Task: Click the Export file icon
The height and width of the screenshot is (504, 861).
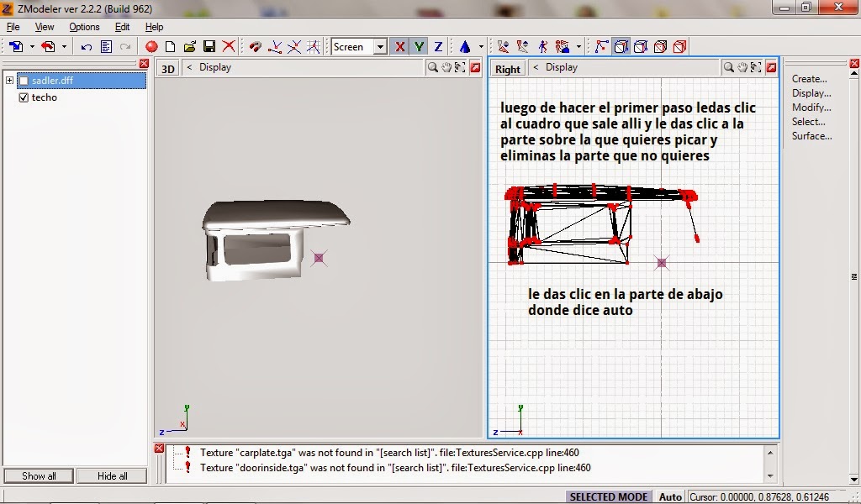Action: [48, 46]
